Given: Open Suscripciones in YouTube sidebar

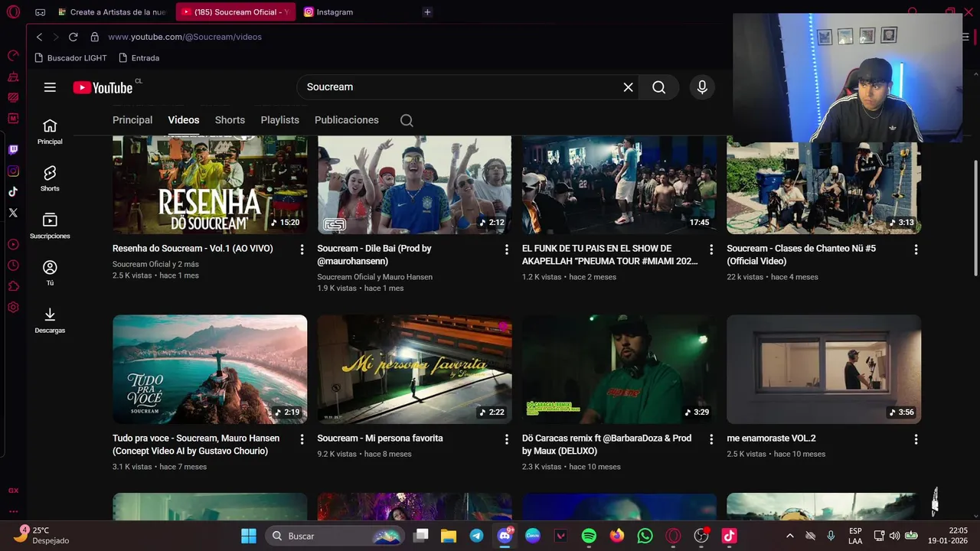Looking at the screenshot, I should click(x=50, y=226).
